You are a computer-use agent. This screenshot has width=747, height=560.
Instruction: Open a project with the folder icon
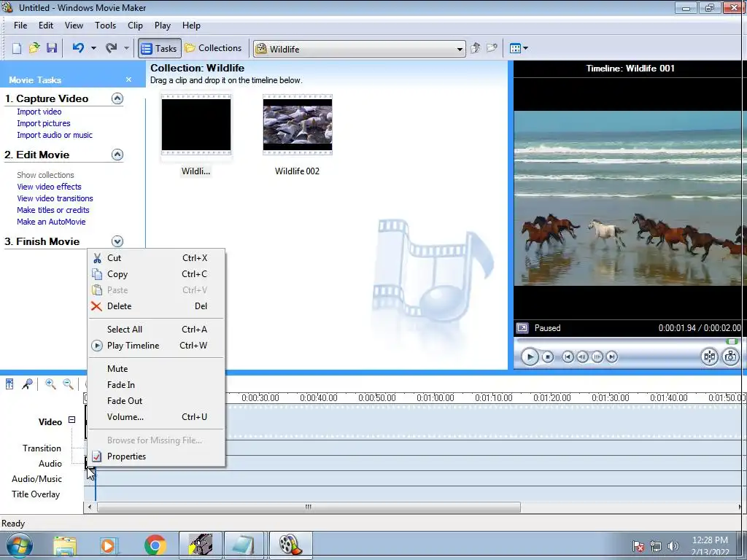click(x=34, y=48)
